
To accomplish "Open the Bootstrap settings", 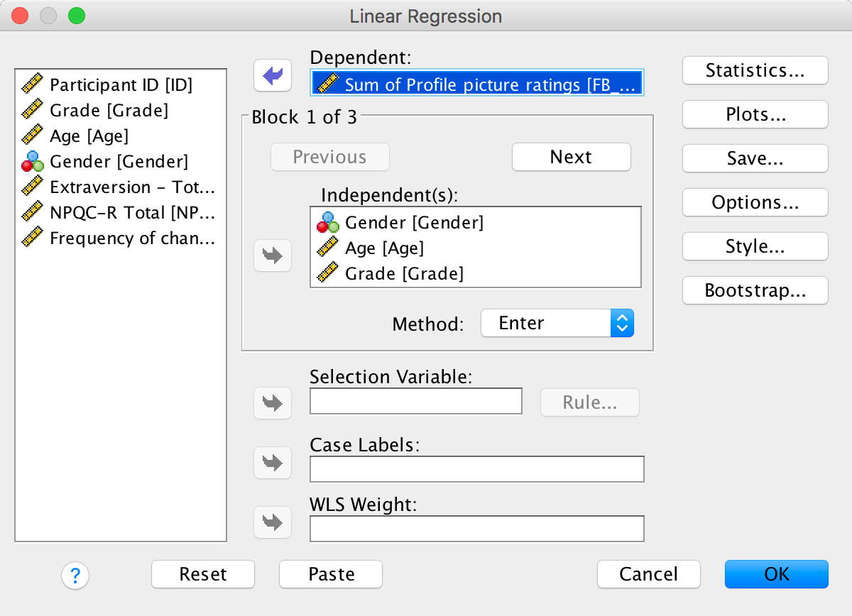I will click(755, 290).
